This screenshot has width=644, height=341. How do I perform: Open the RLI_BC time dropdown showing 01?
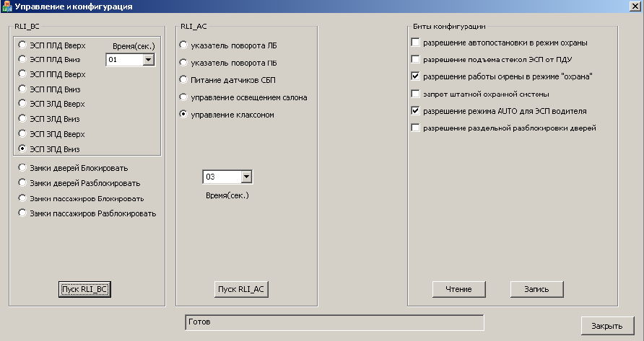[x=149, y=60]
